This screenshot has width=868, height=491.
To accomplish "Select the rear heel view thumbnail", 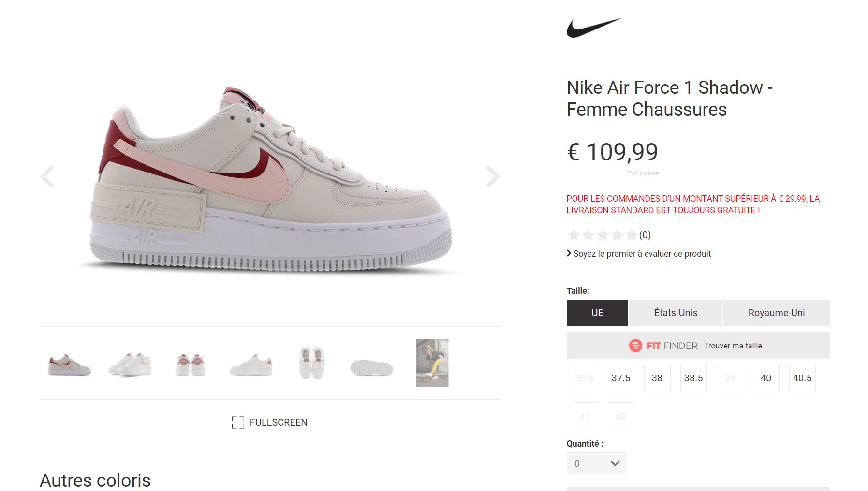I will [190, 365].
